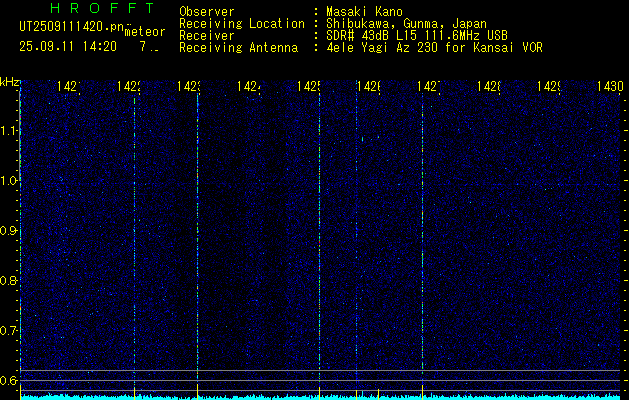Click the kHz axis unit label
Viewport: 629px width, 400px height.
tap(9, 83)
